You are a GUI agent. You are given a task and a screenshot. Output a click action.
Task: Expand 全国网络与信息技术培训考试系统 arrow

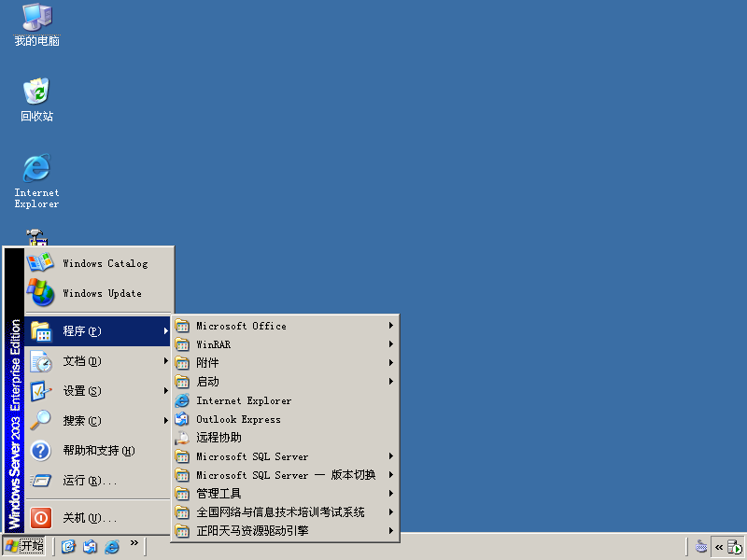tap(390, 511)
